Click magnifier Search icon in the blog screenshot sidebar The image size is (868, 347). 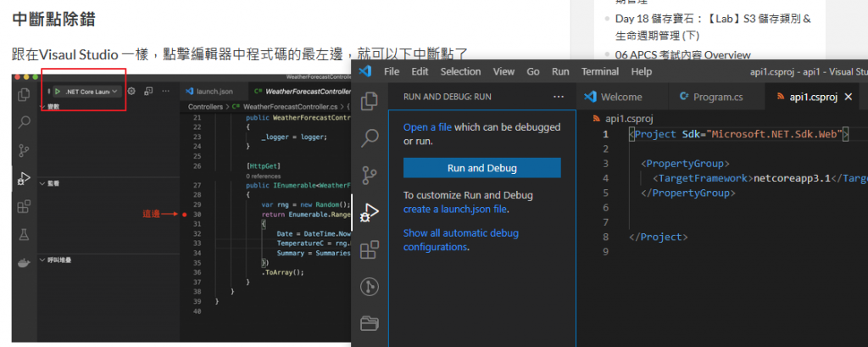tap(24, 122)
